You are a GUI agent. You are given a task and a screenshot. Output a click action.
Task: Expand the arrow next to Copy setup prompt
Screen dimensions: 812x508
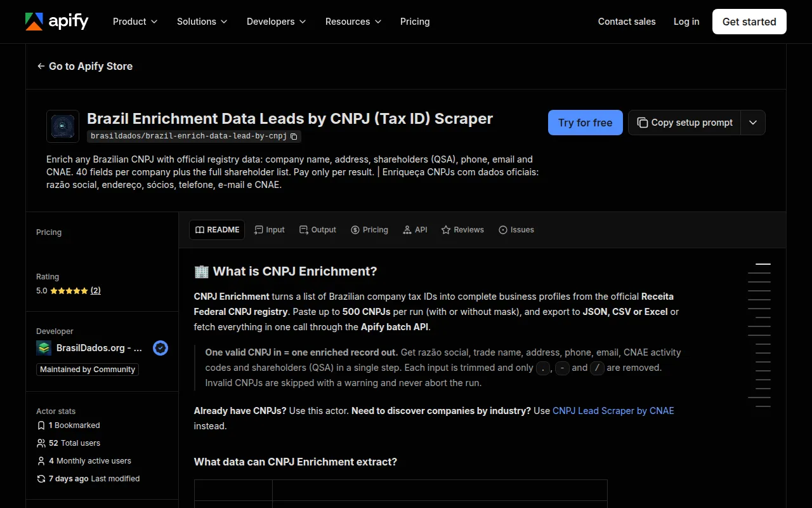(753, 123)
